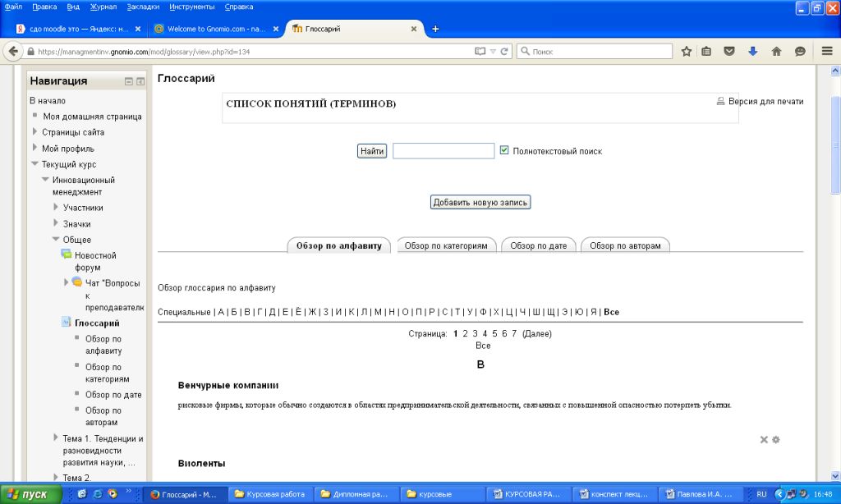
Task: Click the printer icon for print version
Action: click(x=721, y=101)
